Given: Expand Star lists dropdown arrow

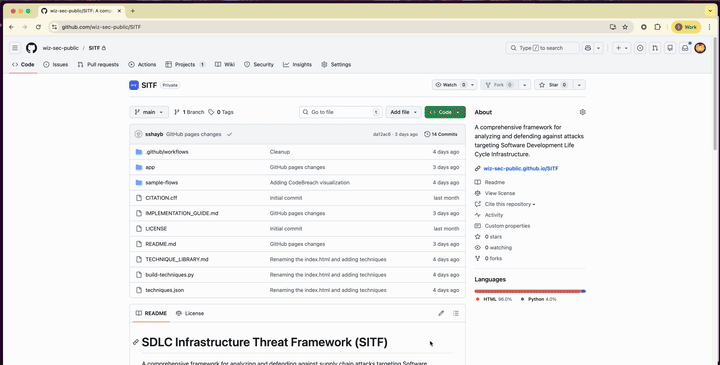Looking at the screenshot, I should coord(579,85).
